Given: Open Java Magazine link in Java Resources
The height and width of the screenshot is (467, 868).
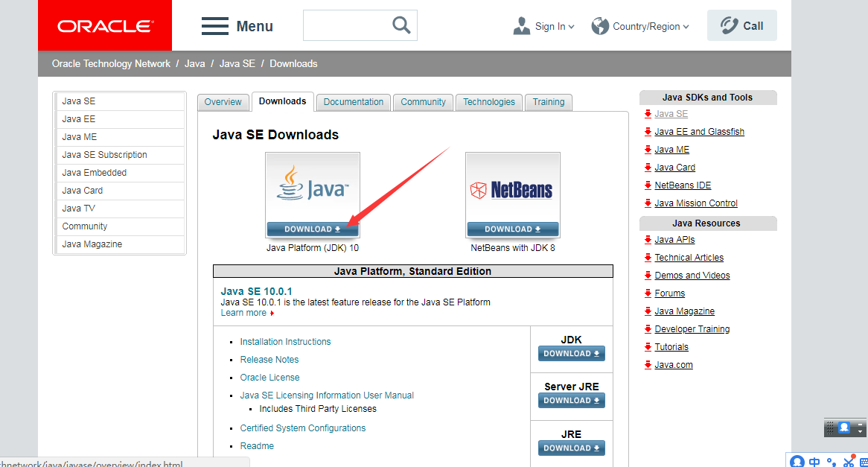Looking at the screenshot, I should coord(684,311).
